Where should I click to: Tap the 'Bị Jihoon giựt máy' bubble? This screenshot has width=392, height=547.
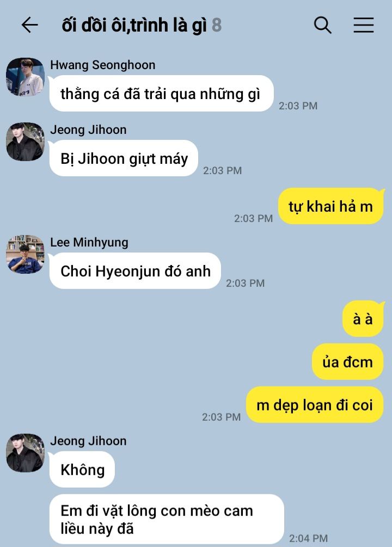124,158
